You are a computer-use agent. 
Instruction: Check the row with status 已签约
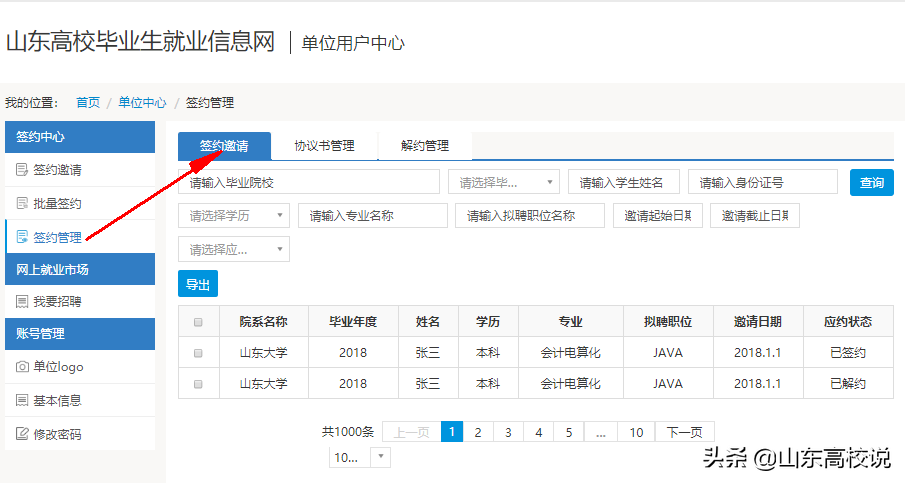click(199, 353)
